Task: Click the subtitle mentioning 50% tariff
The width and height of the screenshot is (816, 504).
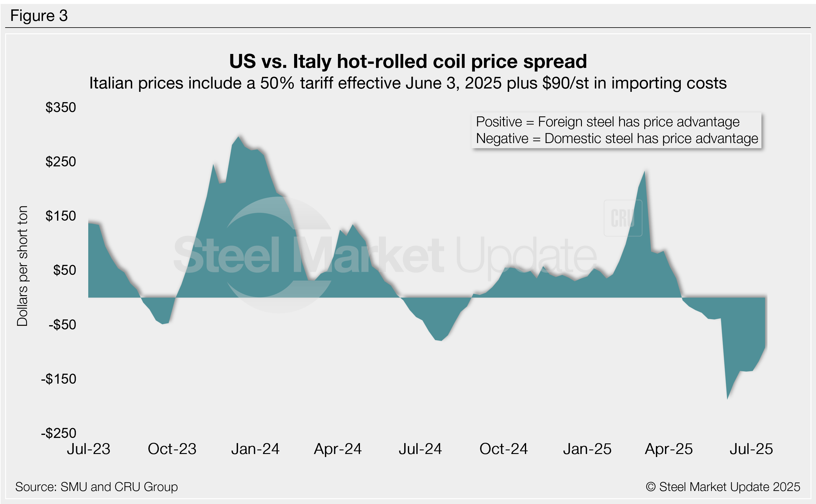Action: pos(408,83)
